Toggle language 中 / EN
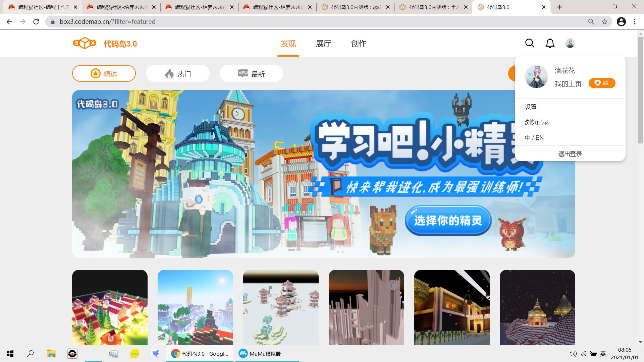Screen dimensions: 644x362 [534, 138]
